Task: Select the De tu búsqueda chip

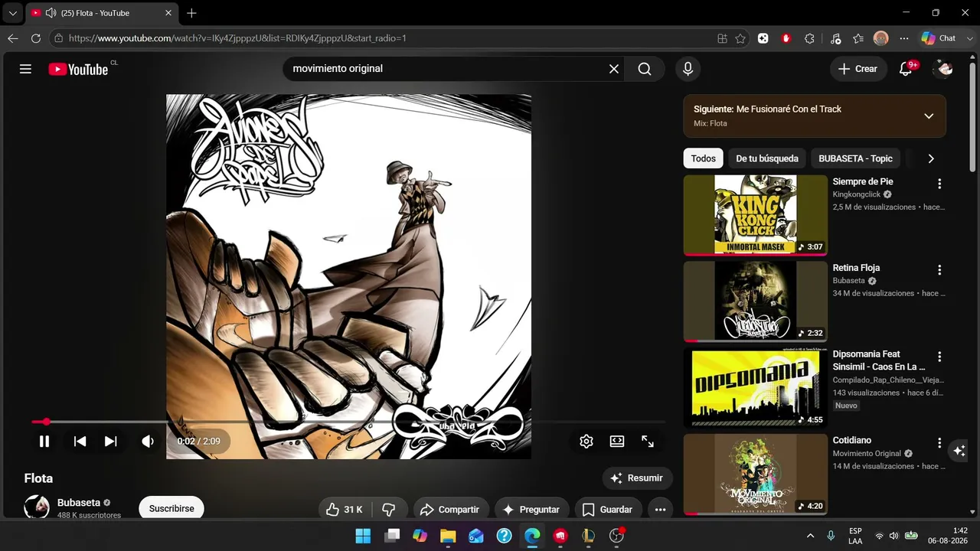Action: [x=767, y=158]
